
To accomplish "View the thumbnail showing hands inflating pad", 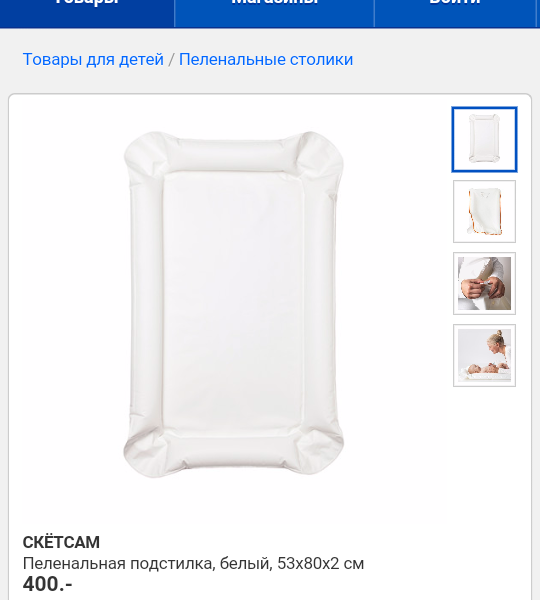I will pos(484,284).
